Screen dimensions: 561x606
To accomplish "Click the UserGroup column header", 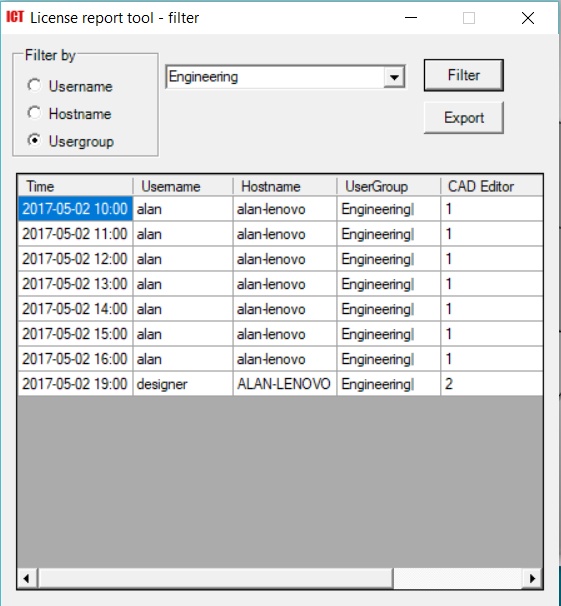I will (389, 186).
